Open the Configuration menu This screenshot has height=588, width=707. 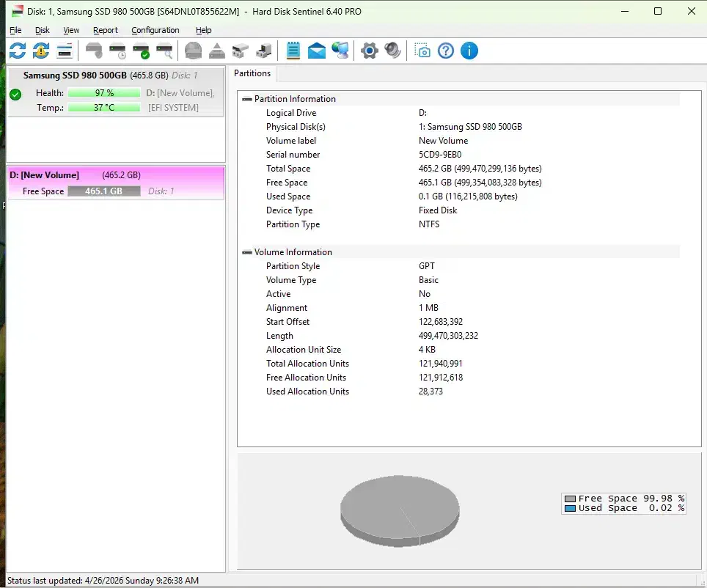point(155,30)
